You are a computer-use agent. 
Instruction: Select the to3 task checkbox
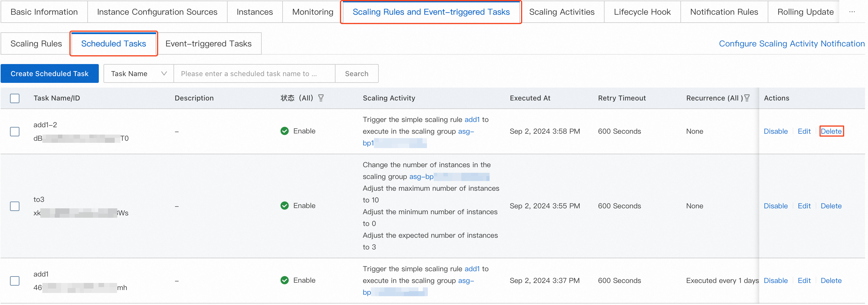(15, 206)
